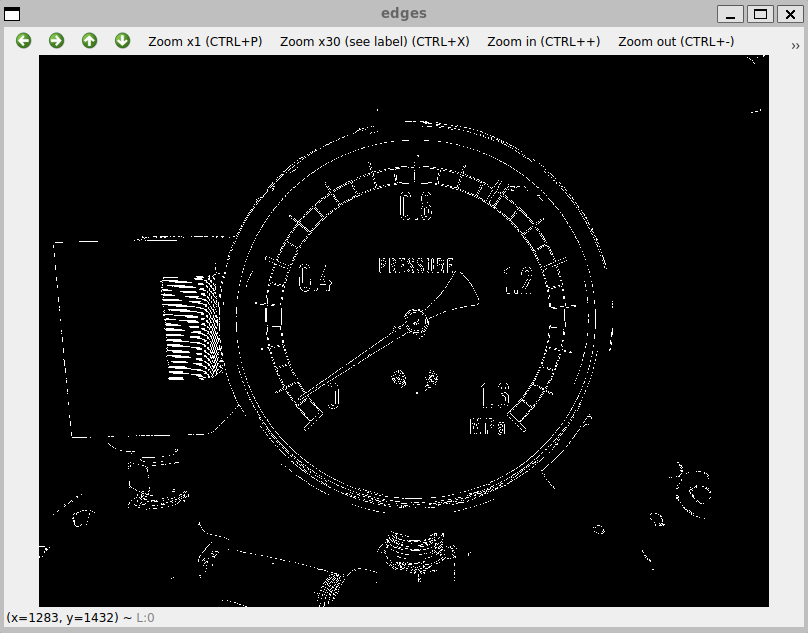Click the 0.4 label on the gauge

tap(315, 281)
